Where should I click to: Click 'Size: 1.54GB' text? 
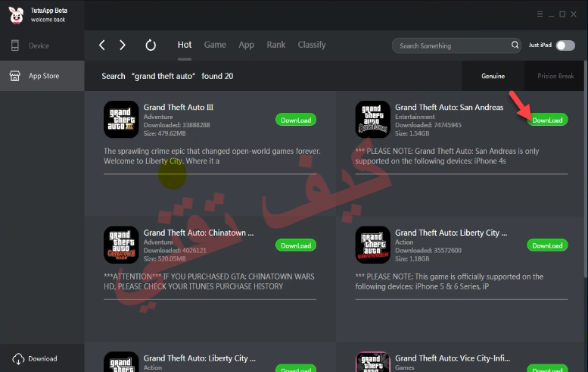[x=412, y=133]
